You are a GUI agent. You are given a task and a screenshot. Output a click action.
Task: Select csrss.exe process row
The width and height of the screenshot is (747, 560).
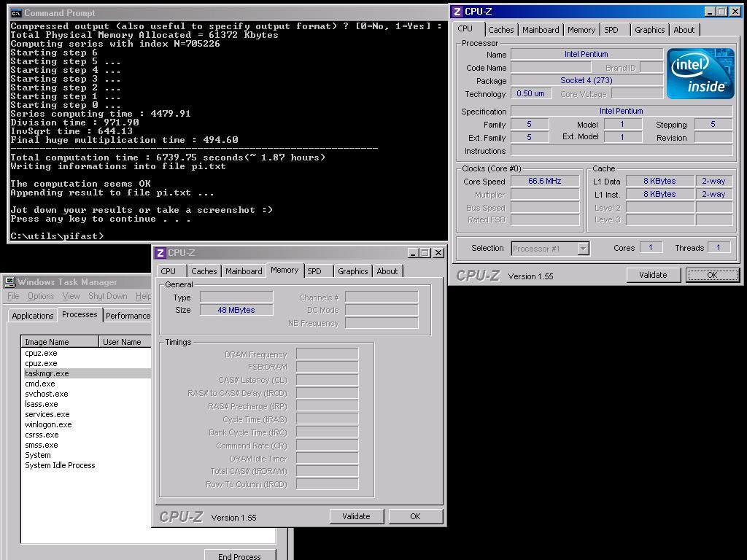tap(86, 435)
